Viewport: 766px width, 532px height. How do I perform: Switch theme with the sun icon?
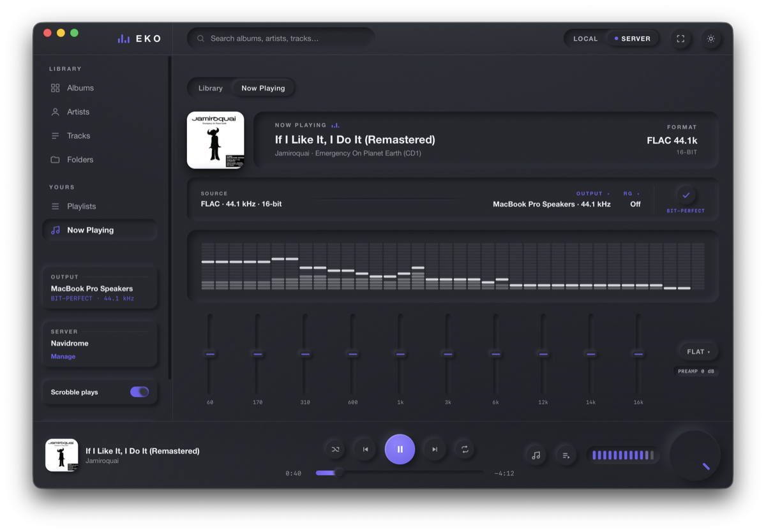710,38
